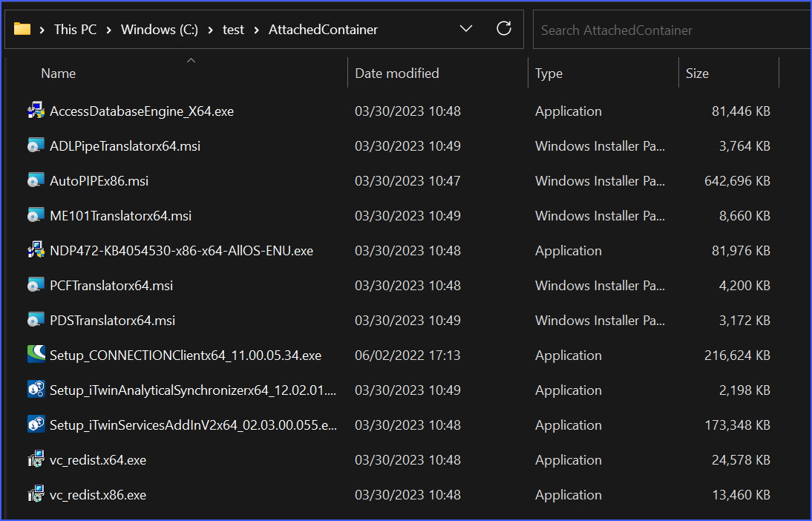Screen dimensions: 812x521
Task: Click the 03/30/2023 10:47 date cell
Action: [x=407, y=181]
